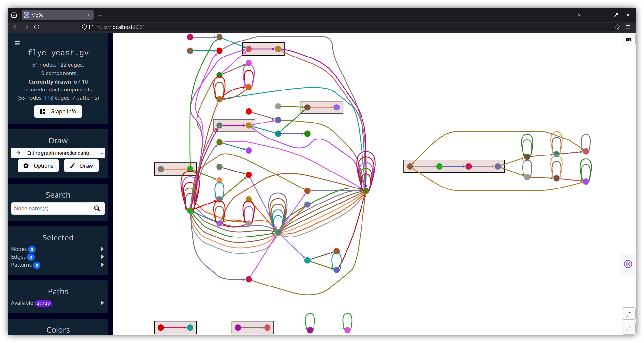Click the Draw button
This screenshot has height=343, width=644.
pyautogui.click(x=81, y=166)
